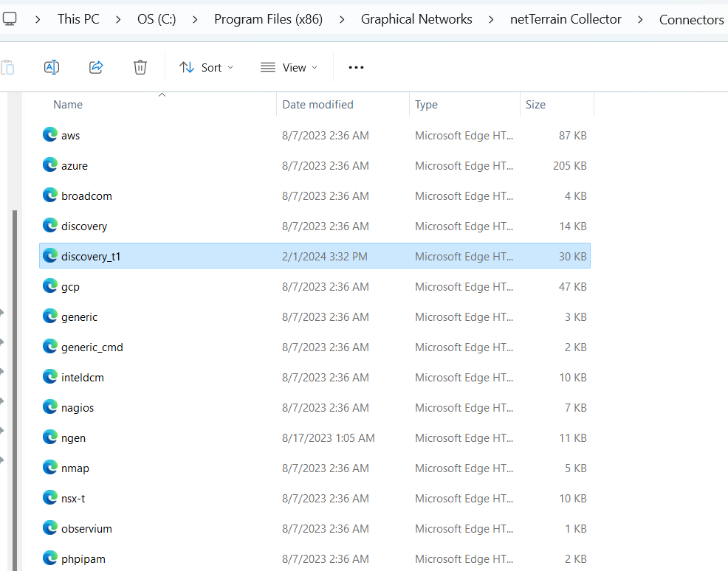Click the Paste clipboard icon
Screen dimensions: 728x571
pos(7,67)
